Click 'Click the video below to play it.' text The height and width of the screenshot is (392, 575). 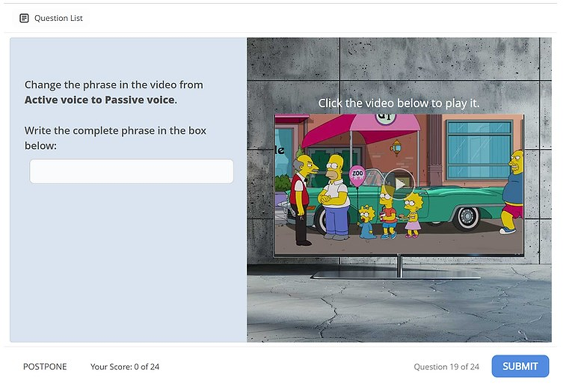[398, 103]
